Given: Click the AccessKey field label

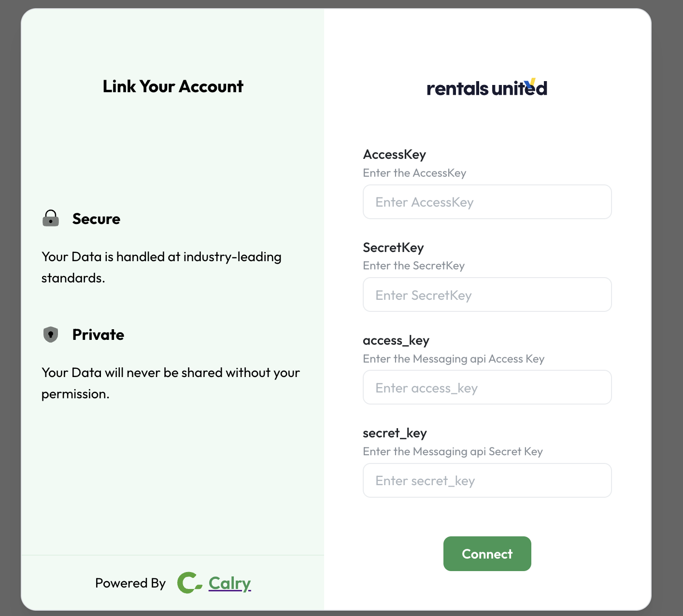Looking at the screenshot, I should pyautogui.click(x=395, y=154).
